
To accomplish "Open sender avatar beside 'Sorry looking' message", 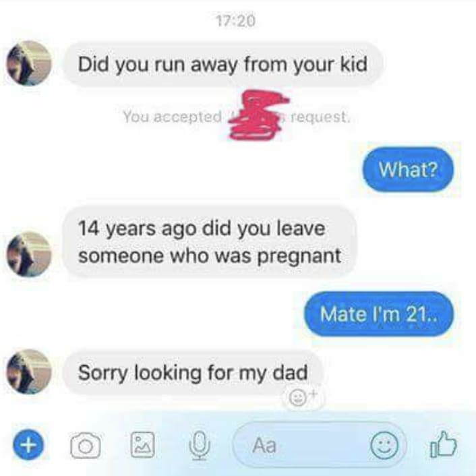I will point(29,372).
